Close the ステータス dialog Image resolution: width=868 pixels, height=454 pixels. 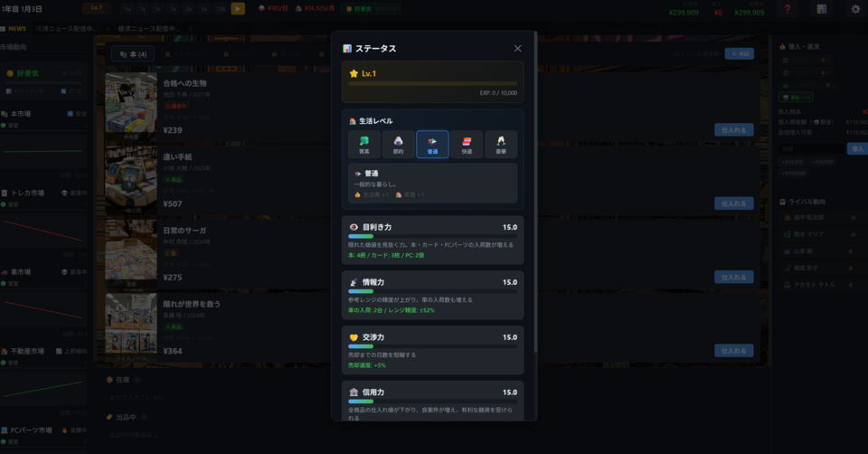[x=517, y=49]
